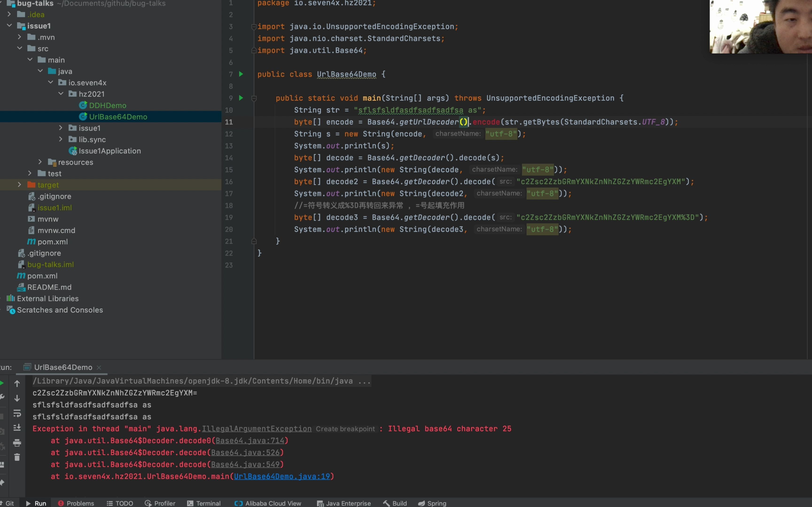Viewport: 812px width, 507px height.
Task: Click the print icon in run console
Action: click(17, 443)
